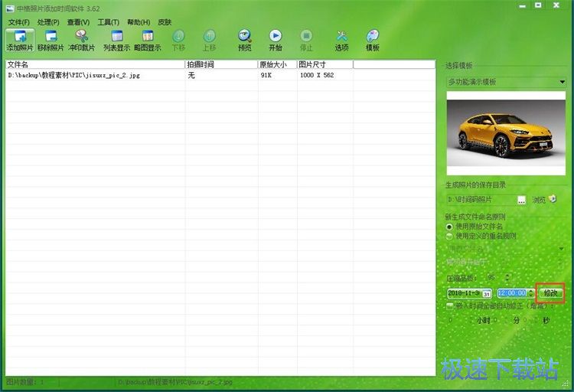Image resolution: width=574 pixels, height=392 pixels.
Task: Toggle the 嵌入时间全部自动修正 checkbox
Action: [x=450, y=306]
